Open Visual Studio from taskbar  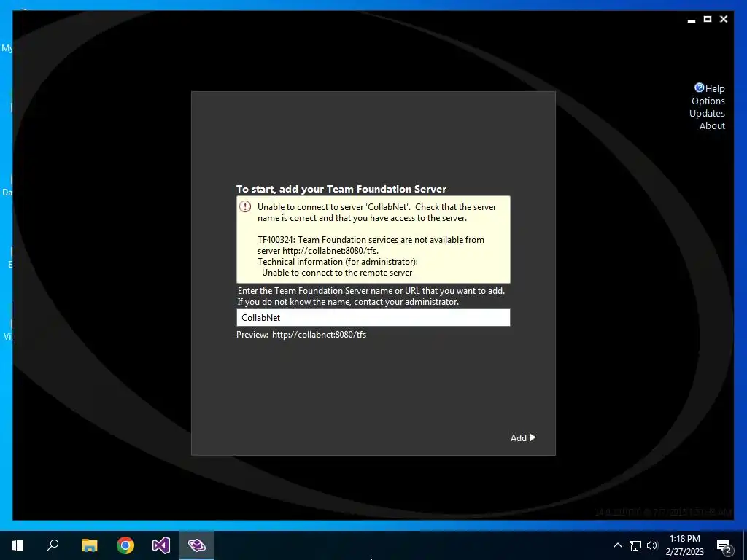tap(161, 545)
